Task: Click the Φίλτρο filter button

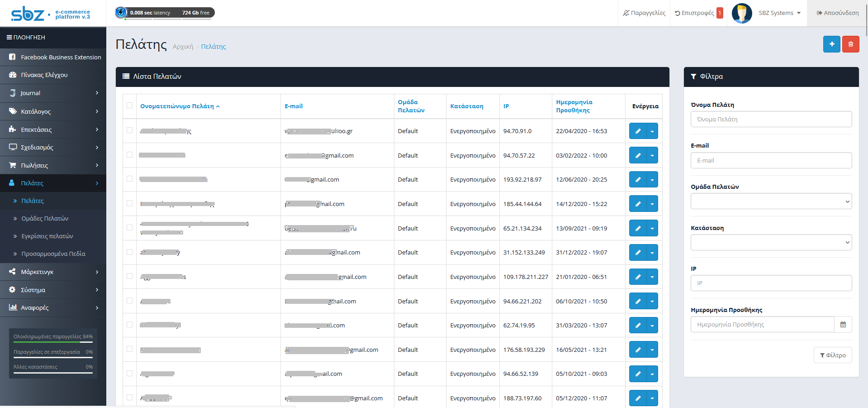Action: 832,355
